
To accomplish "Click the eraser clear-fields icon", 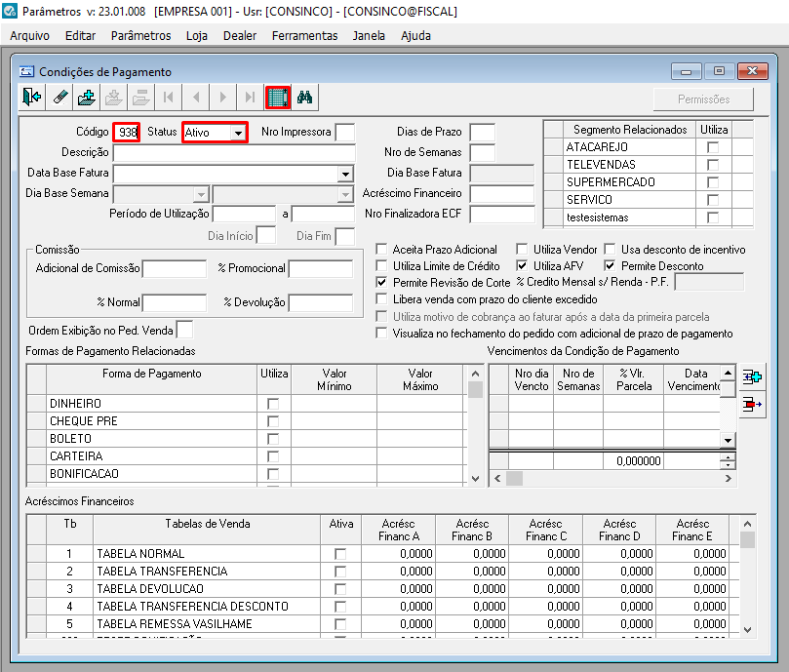I will coord(59,98).
